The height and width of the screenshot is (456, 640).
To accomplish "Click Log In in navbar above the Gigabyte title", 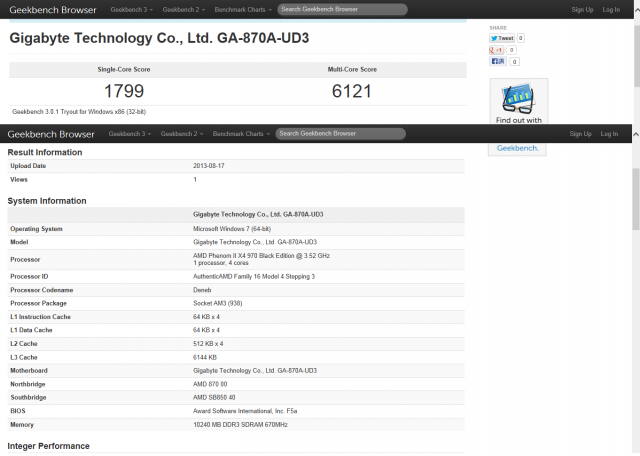I will pos(611,10).
